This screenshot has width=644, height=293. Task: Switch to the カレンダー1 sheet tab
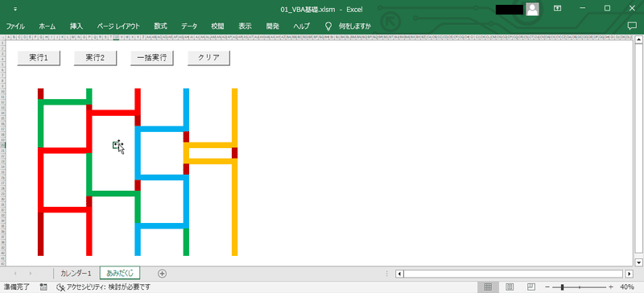click(76, 273)
